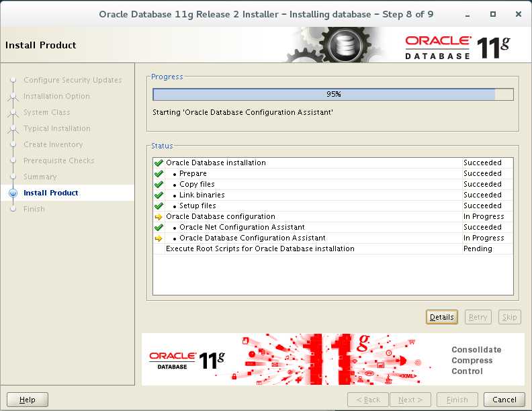Click the Next button

(x=410, y=400)
